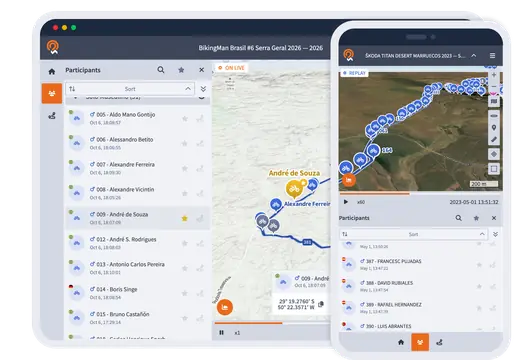Click the REPLAY badge on the phone map

354,73
